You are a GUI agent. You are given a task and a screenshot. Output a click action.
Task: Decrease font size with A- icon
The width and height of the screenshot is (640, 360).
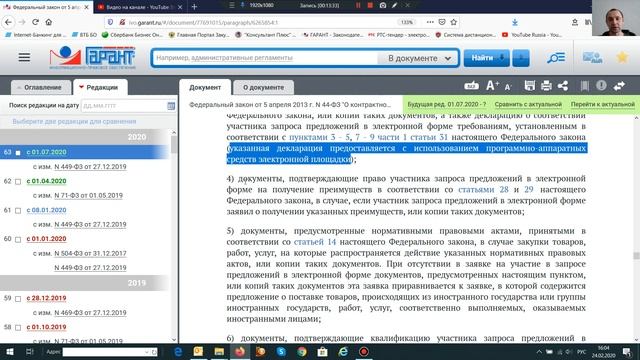pyautogui.click(x=507, y=87)
